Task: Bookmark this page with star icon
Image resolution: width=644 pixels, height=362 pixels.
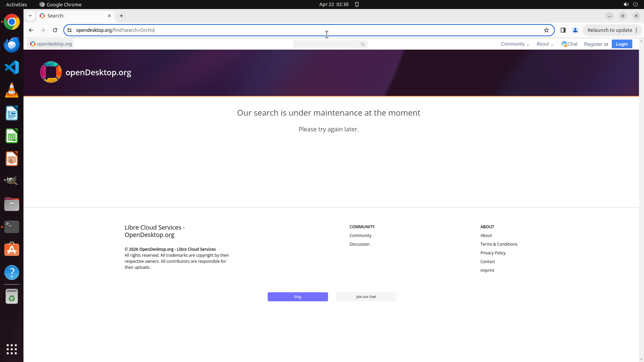Action: 546,30
